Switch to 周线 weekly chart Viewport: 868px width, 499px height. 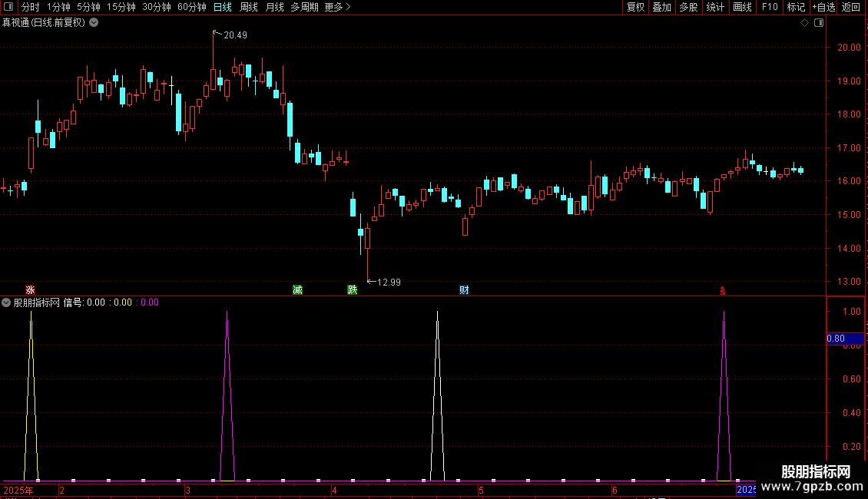pyautogui.click(x=249, y=7)
